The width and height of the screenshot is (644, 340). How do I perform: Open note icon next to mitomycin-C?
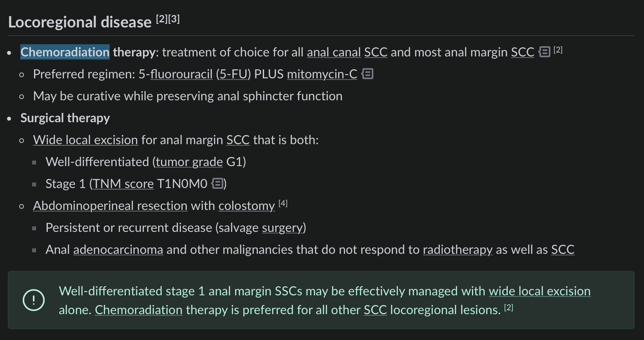tap(367, 74)
